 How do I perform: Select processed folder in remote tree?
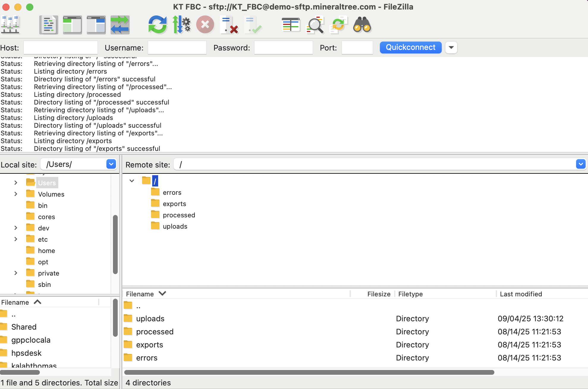tap(179, 215)
